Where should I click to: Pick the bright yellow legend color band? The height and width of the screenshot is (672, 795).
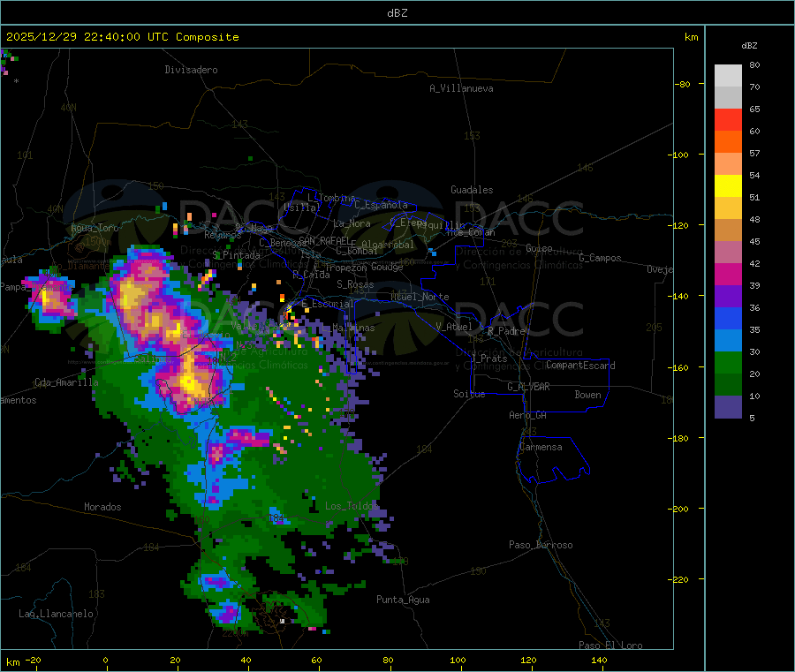pyautogui.click(x=728, y=186)
